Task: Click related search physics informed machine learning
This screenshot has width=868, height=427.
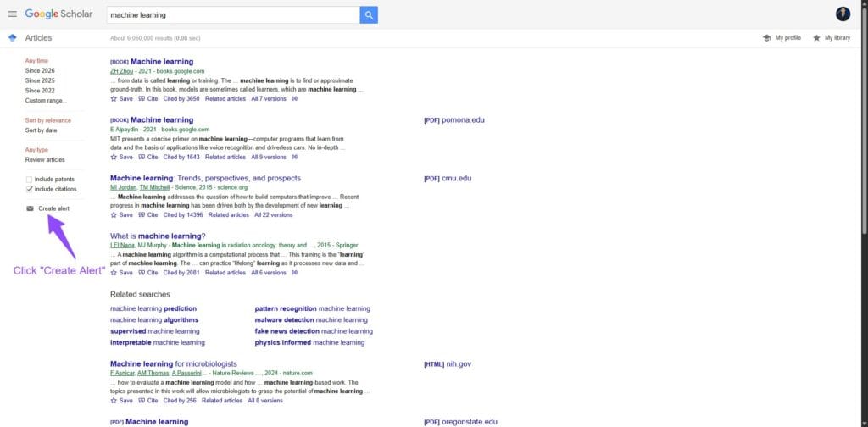Action: [309, 342]
